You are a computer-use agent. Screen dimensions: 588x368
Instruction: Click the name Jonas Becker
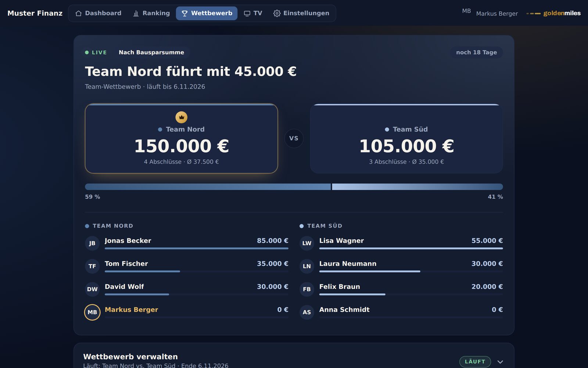coord(128,241)
